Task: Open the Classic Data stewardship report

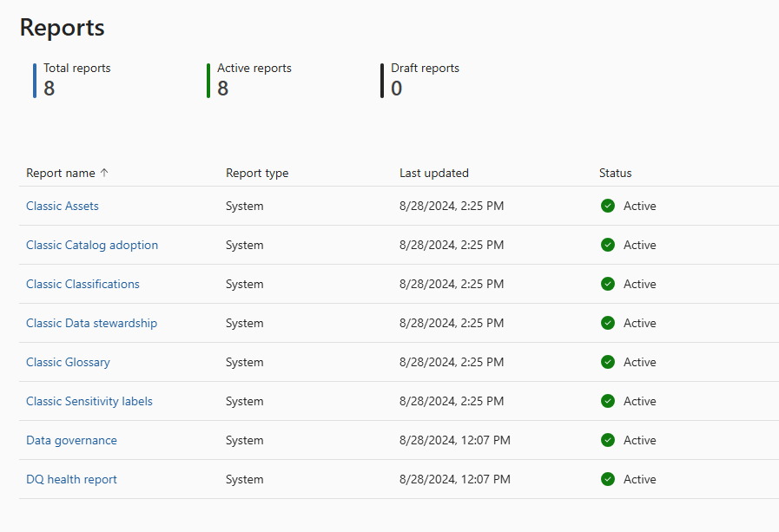Action: [x=91, y=323]
